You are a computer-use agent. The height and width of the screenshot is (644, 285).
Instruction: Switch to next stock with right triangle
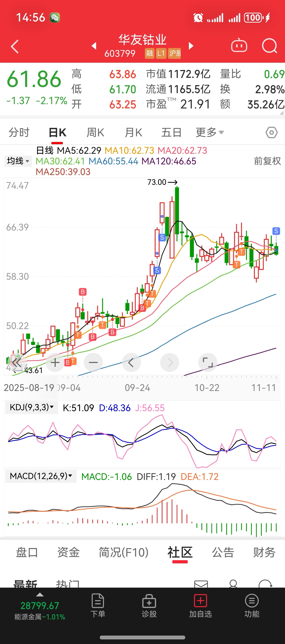click(191, 46)
